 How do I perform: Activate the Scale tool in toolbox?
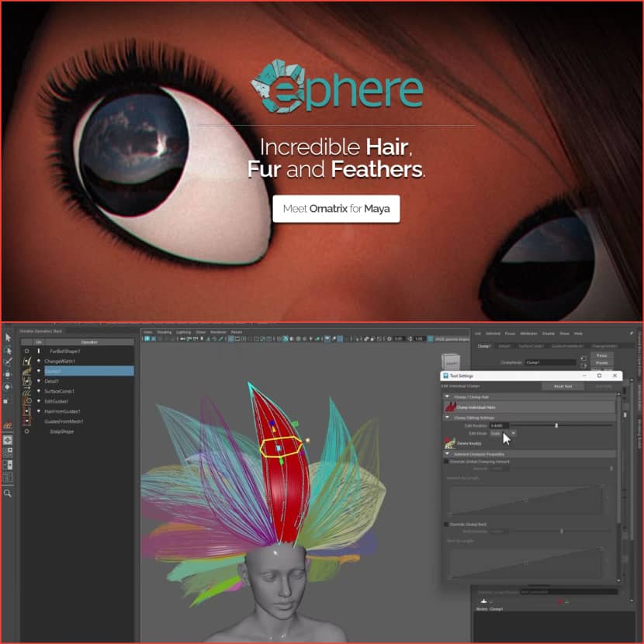(8, 400)
